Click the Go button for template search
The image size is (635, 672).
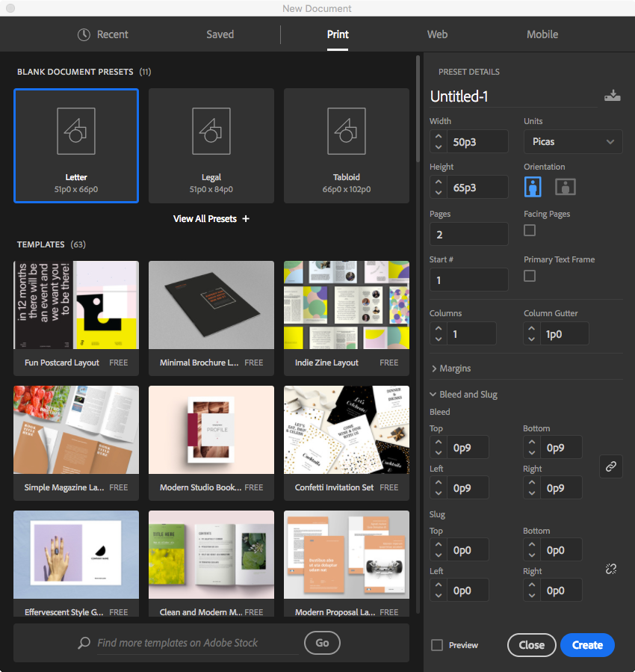pyautogui.click(x=322, y=643)
